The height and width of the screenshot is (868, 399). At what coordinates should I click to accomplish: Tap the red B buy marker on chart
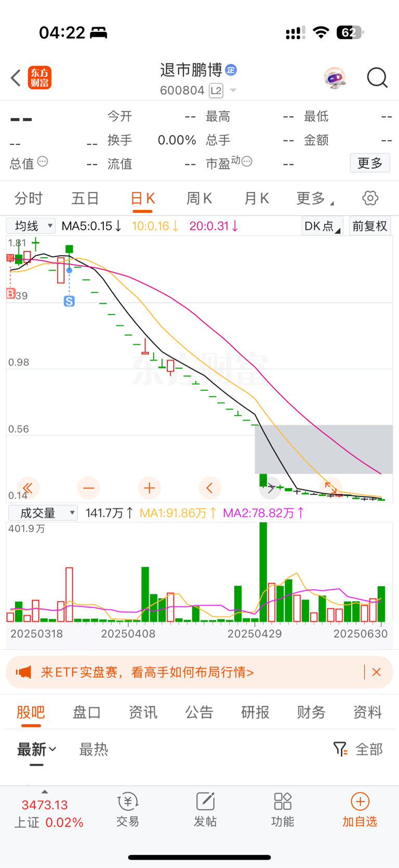(10, 294)
